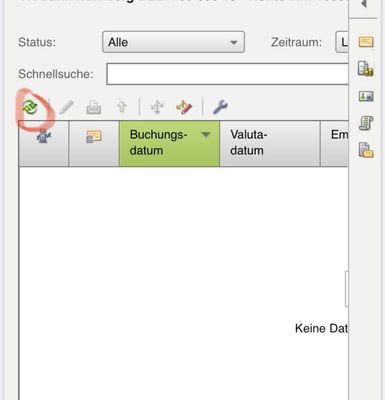Click the green refresh transactions icon
This screenshot has width=385, height=400.
tap(30, 107)
